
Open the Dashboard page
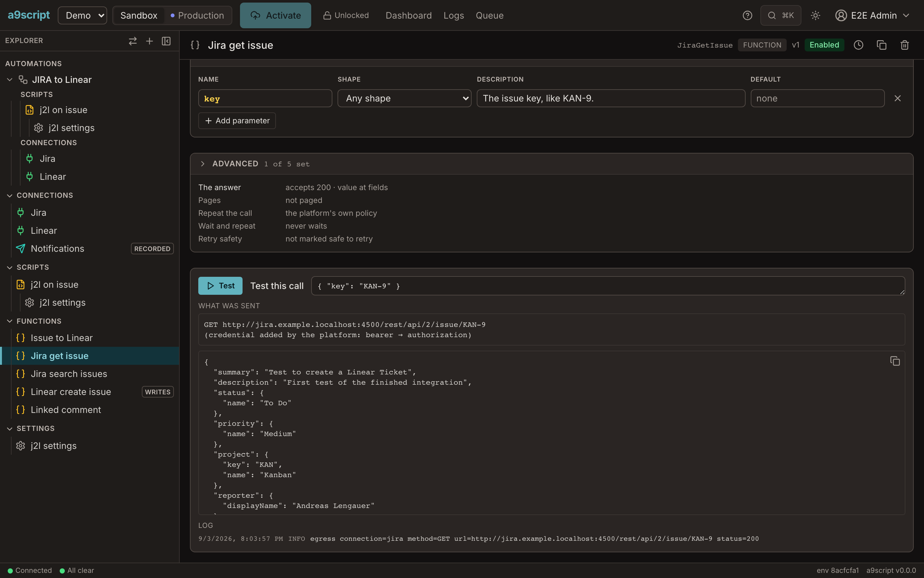(408, 15)
